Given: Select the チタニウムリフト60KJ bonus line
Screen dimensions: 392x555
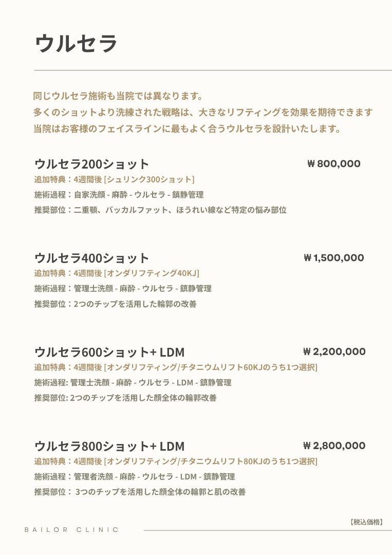Looking at the screenshot, I should (x=176, y=367).
